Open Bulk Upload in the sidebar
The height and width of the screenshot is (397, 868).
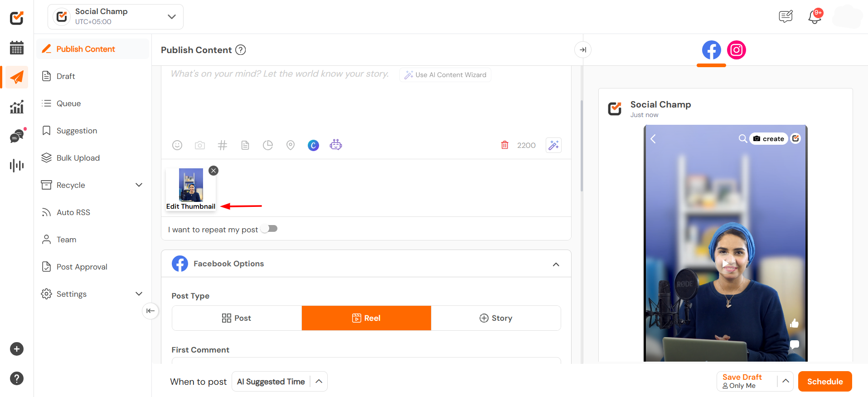93,158
